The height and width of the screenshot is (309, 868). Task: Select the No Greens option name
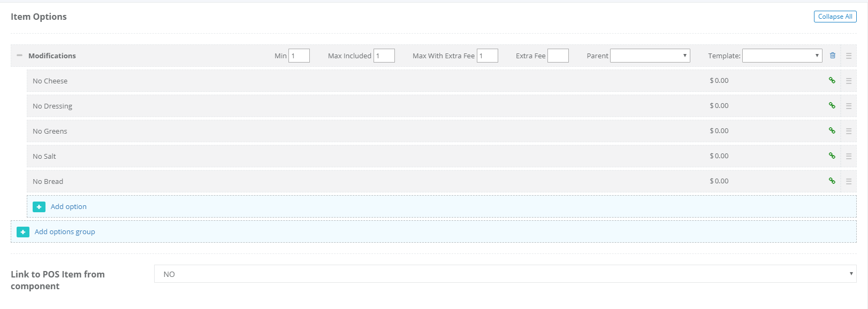(x=50, y=132)
